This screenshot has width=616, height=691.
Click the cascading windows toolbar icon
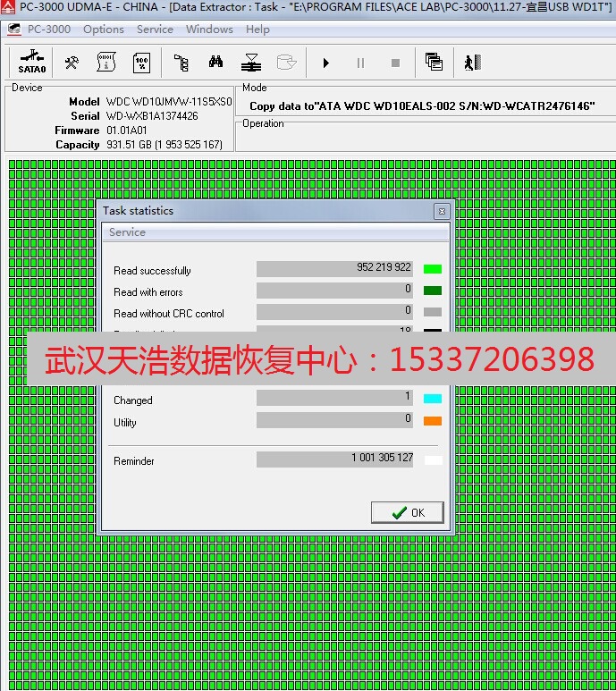click(x=435, y=63)
